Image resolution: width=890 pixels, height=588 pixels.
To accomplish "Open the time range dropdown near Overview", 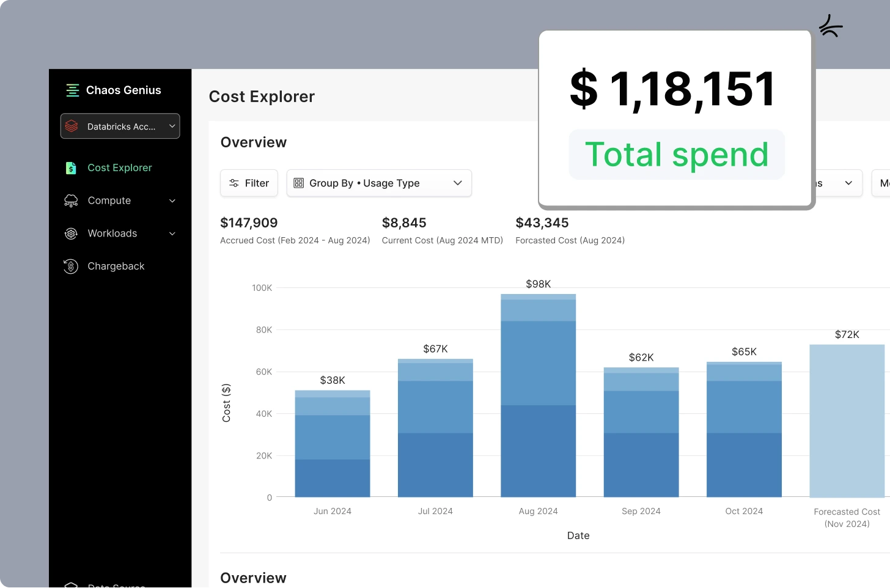I will (x=848, y=183).
